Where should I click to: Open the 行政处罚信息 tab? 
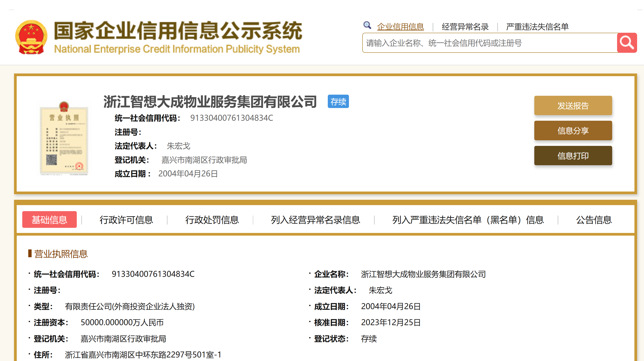(x=212, y=220)
